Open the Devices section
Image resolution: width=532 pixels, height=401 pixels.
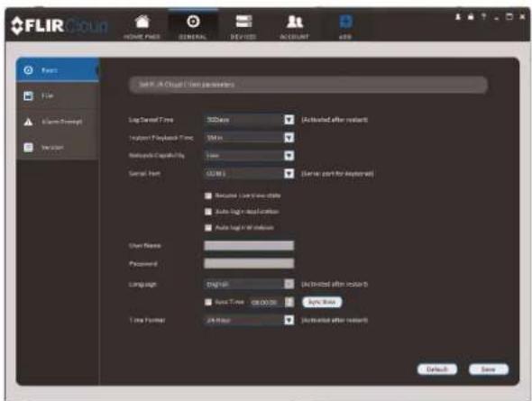click(x=243, y=27)
